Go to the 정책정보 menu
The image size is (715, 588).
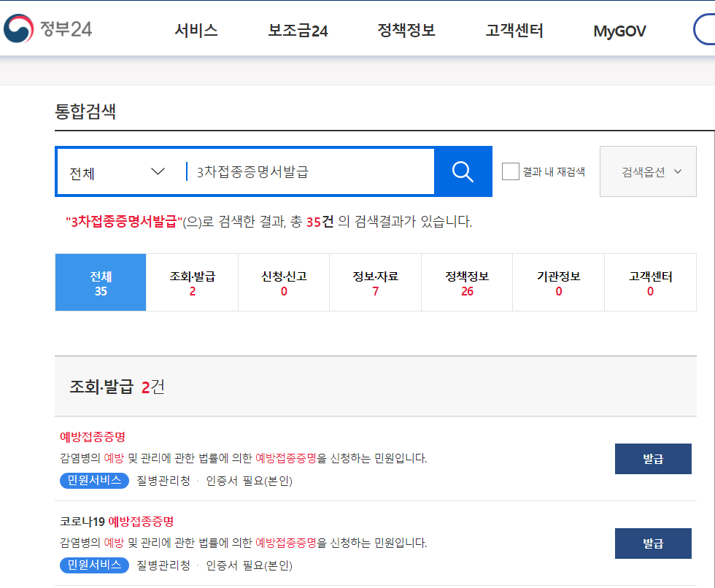406,30
